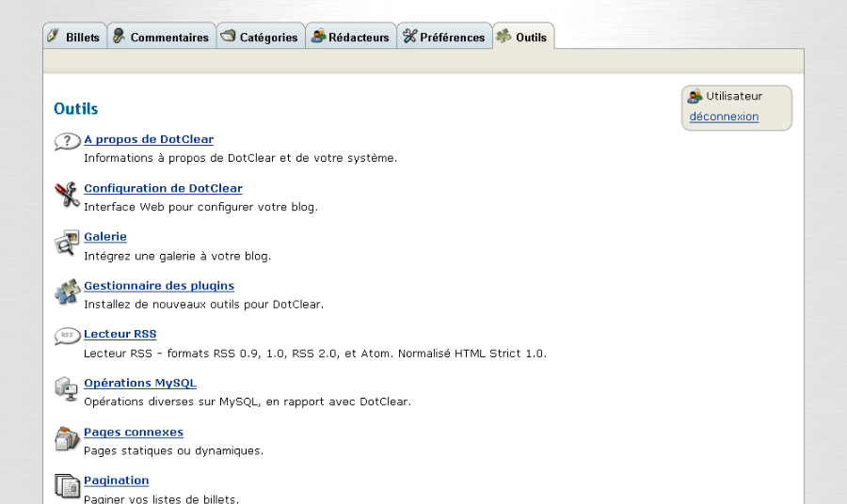
Task: Open Configuration de DotClear link
Action: [x=163, y=188]
